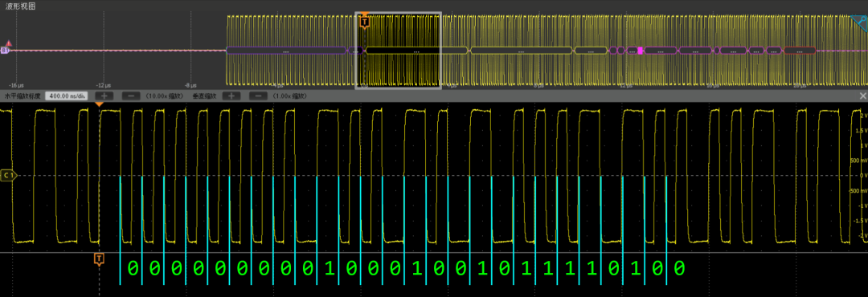The width and height of the screenshot is (868, 297).
Task: Click the red decoded bus packet
Action: [800, 51]
